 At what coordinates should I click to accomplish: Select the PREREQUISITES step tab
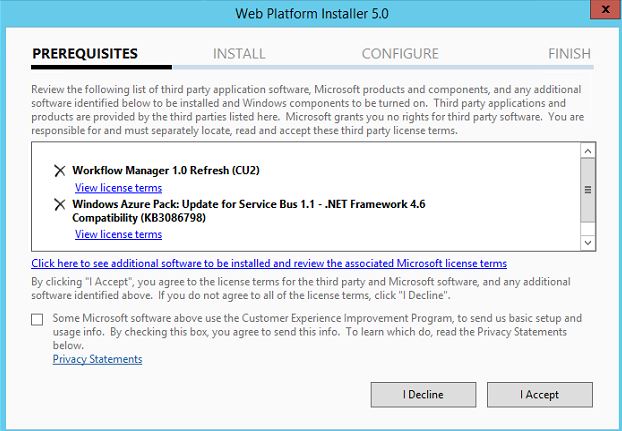click(x=85, y=54)
